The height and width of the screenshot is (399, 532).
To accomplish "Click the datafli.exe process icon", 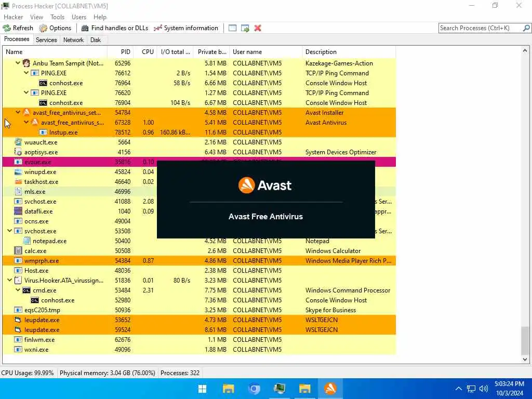I will pos(18,211).
